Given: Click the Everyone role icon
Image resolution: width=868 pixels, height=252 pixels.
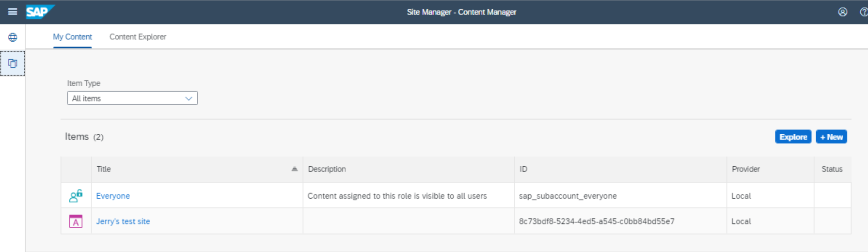Looking at the screenshot, I should (x=76, y=196).
